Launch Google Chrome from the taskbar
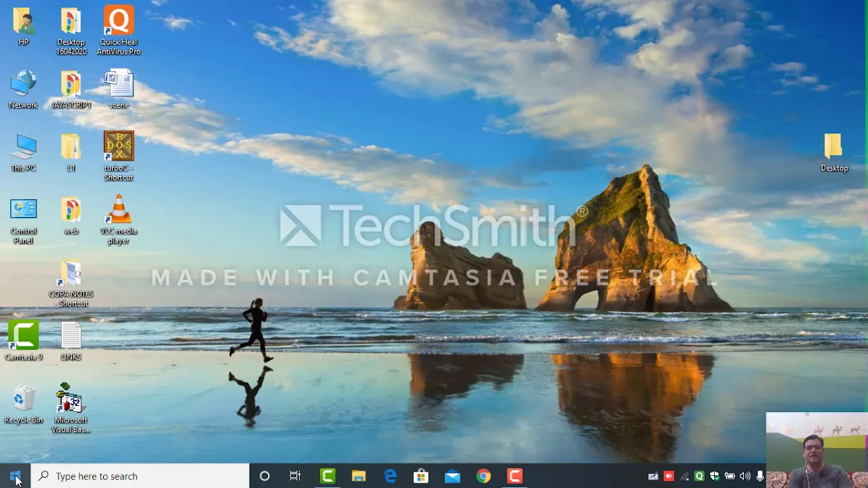 click(x=484, y=476)
